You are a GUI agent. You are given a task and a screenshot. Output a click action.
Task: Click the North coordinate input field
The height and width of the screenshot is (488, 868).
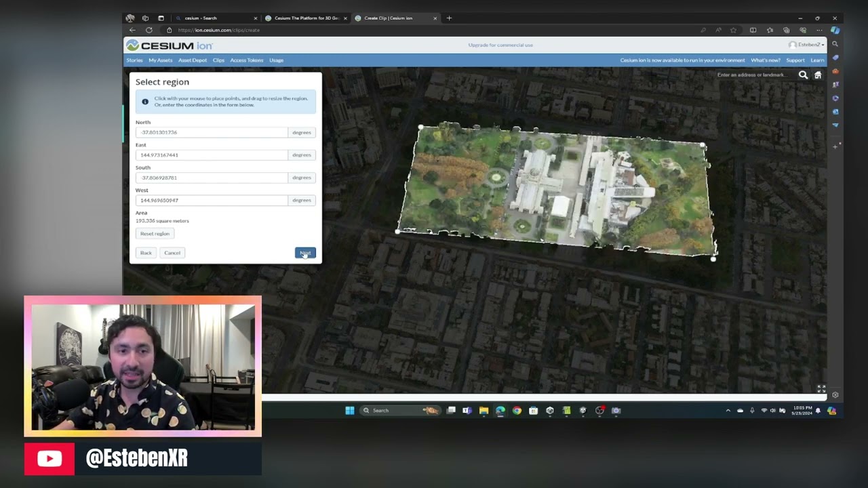pyautogui.click(x=212, y=132)
